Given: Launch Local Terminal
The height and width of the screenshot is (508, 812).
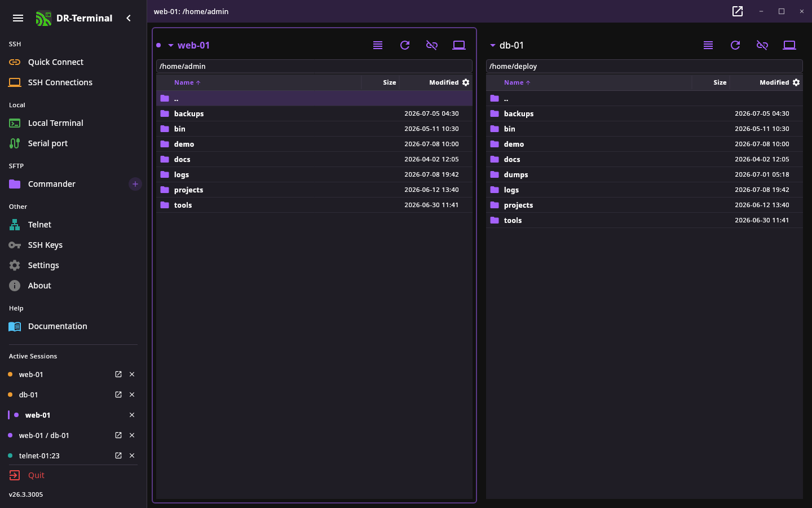Looking at the screenshot, I should (x=73, y=123).
